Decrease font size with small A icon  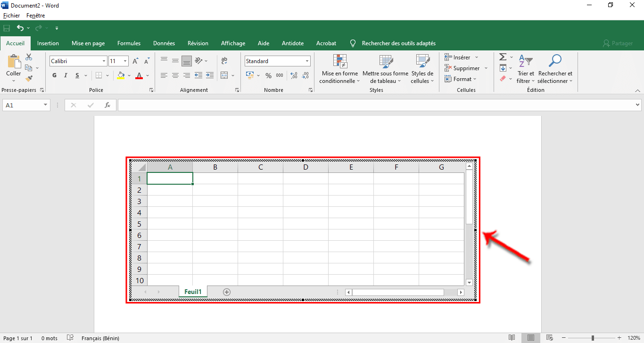pos(147,61)
